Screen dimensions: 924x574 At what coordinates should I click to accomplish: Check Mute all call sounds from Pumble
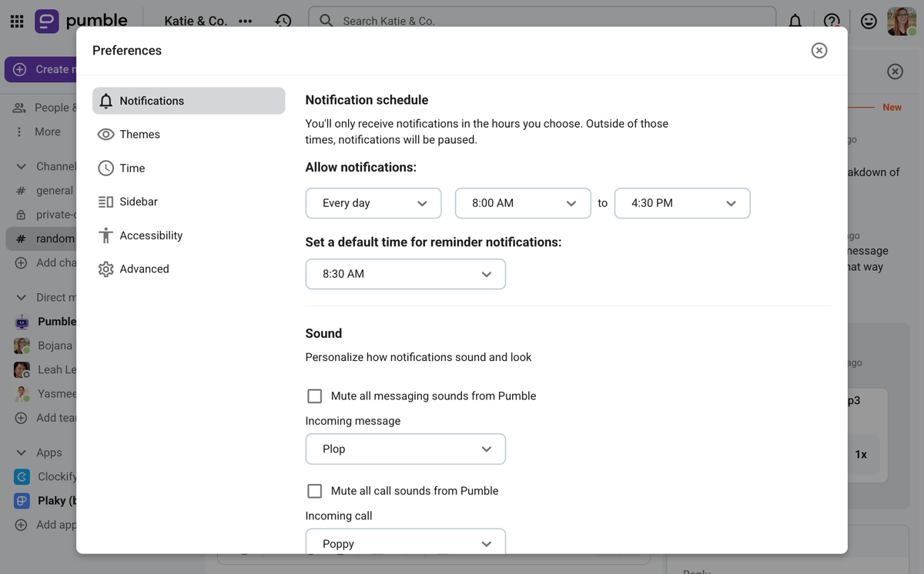[x=315, y=491]
